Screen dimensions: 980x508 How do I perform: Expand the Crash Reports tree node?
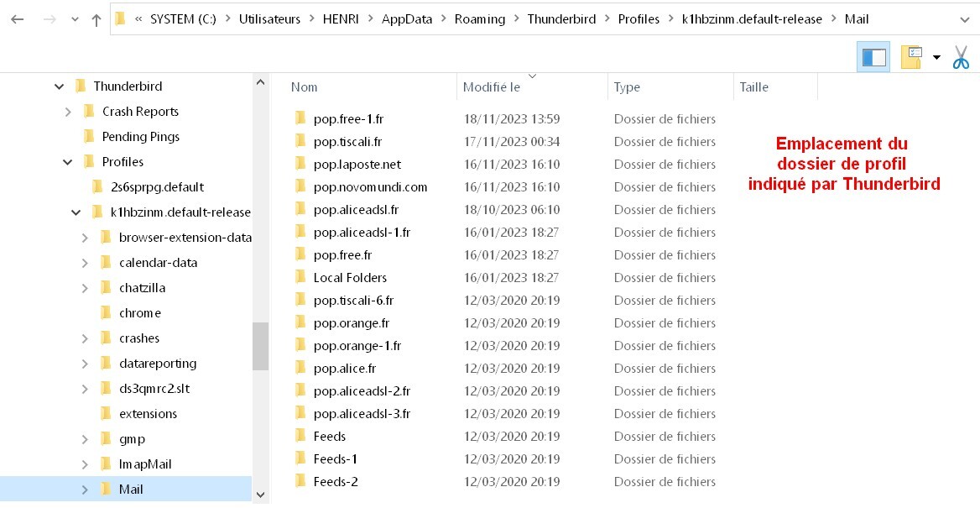pyautogui.click(x=68, y=112)
